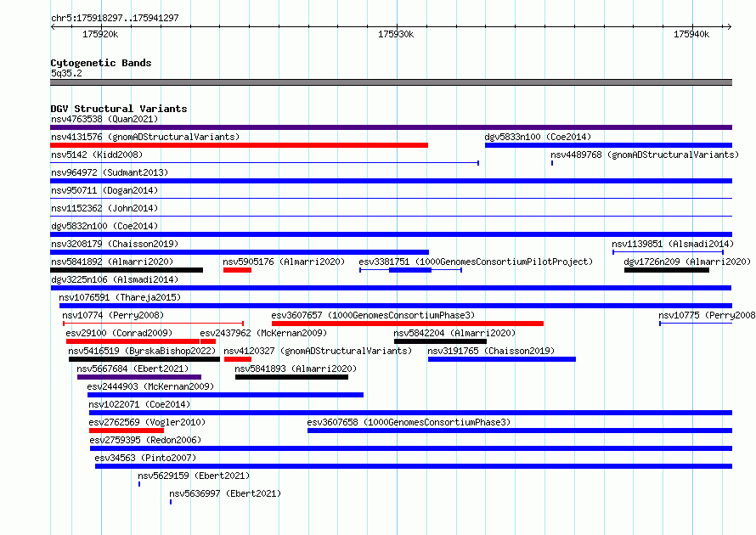This screenshot has width=756, height=535.
Task: Click the dgv3225n106 (Alsmadi2014) label
Action: pyautogui.click(x=115, y=279)
